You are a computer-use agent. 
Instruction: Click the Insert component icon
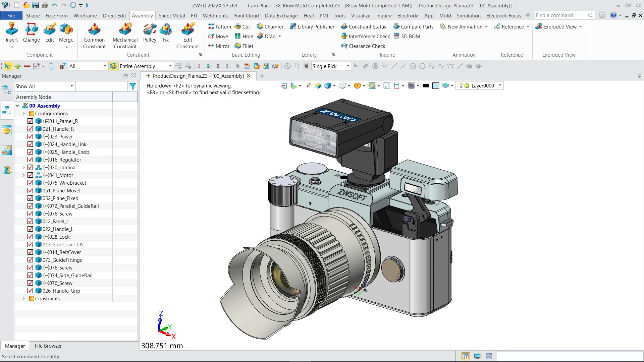[11, 30]
